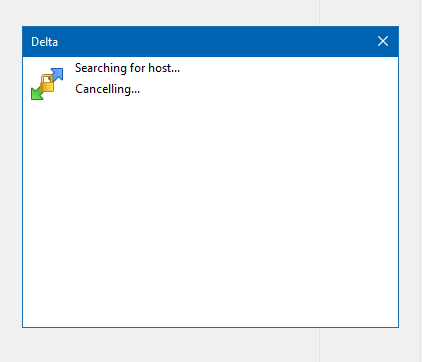Click the 'Delta' title text
Viewport: 422px width, 362px height.
coord(44,42)
